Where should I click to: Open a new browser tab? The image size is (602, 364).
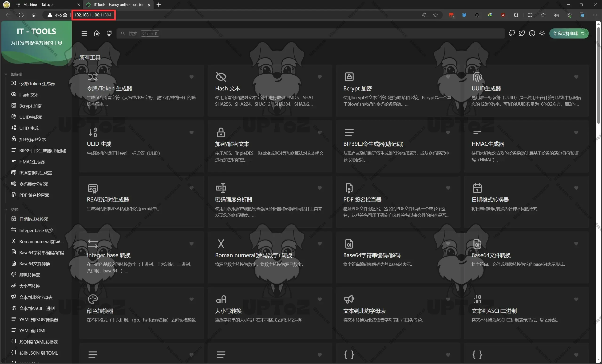click(158, 5)
